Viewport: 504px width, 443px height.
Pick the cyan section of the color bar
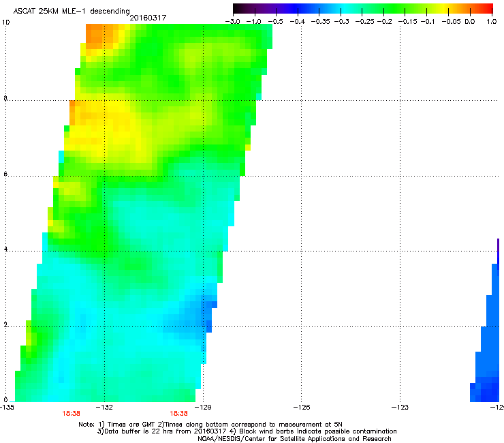pos(345,9)
